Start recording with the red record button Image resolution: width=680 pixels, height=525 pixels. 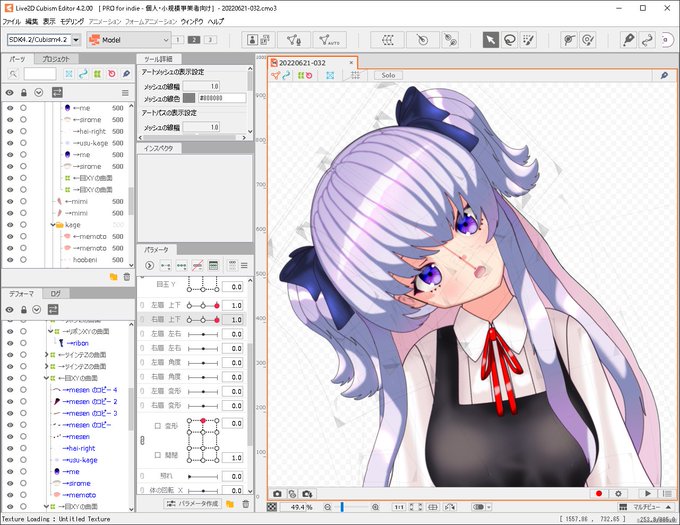point(599,493)
